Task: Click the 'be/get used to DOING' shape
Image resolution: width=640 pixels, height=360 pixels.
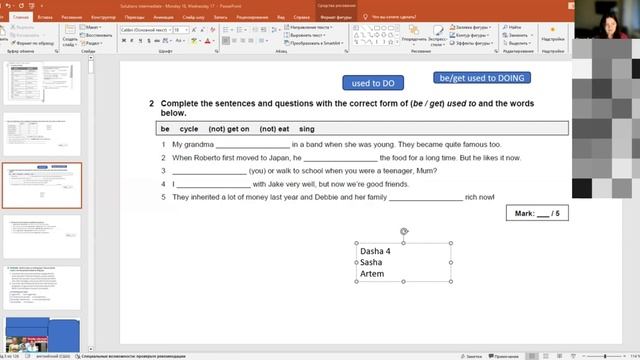Action: (x=482, y=78)
